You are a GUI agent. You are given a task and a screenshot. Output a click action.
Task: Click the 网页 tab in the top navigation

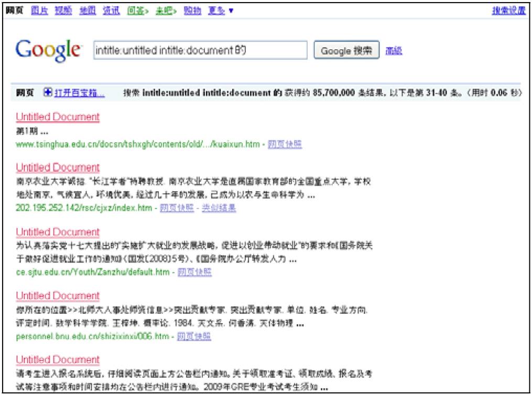click(x=15, y=10)
